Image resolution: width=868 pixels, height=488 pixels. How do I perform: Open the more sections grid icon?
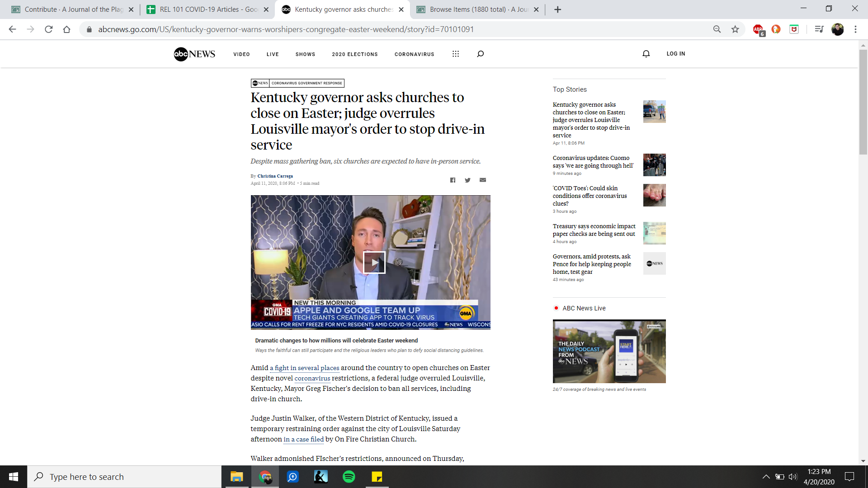tap(455, 54)
